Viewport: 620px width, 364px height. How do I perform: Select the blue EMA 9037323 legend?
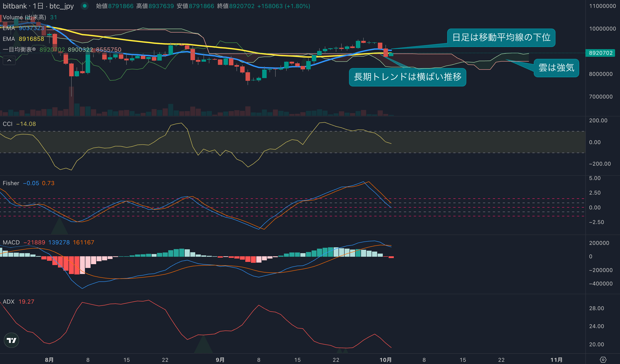(x=24, y=28)
